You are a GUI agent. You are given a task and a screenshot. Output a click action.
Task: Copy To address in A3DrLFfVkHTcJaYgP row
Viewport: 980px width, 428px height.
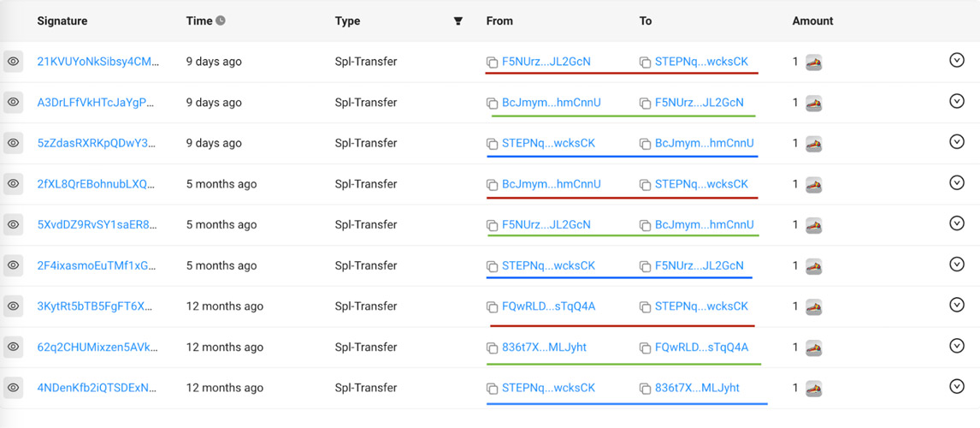click(645, 104)
